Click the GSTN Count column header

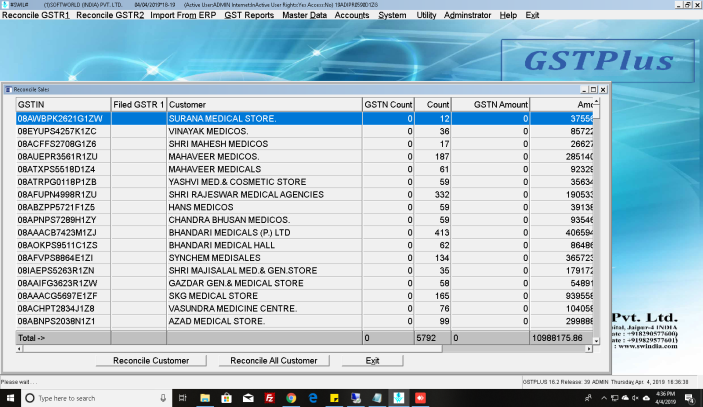[x=388, y=104]
